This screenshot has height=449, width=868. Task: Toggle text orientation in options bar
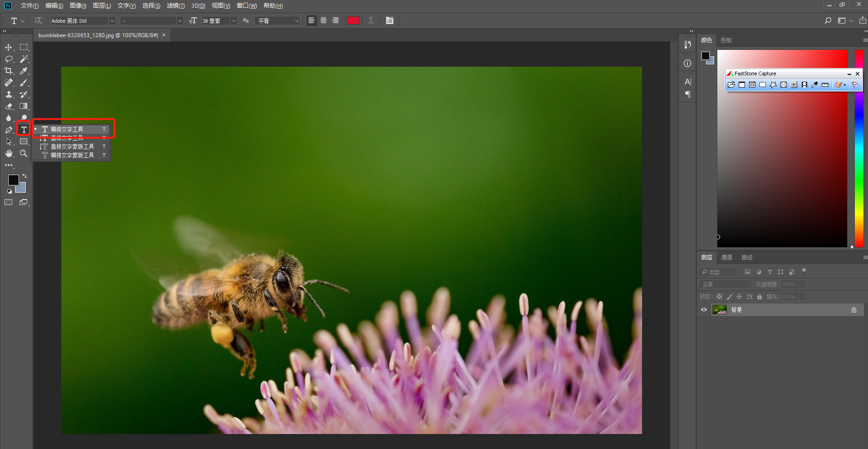(39, 20)
